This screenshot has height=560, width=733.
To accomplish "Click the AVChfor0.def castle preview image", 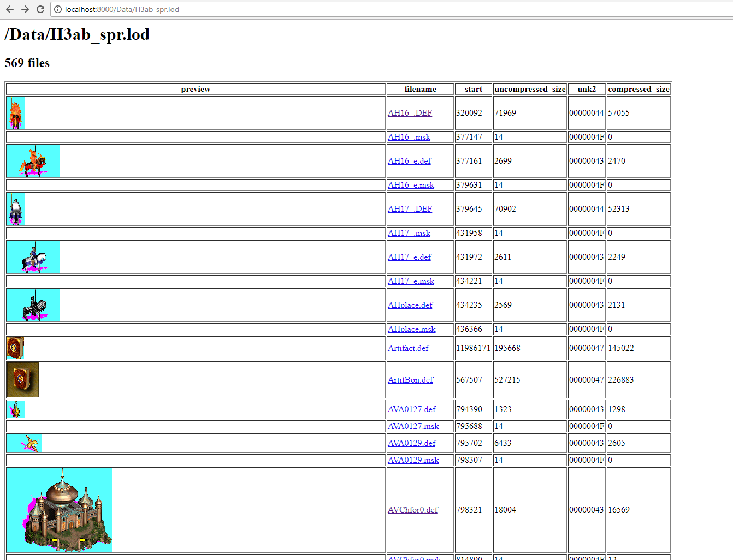I will click(60, 510).
